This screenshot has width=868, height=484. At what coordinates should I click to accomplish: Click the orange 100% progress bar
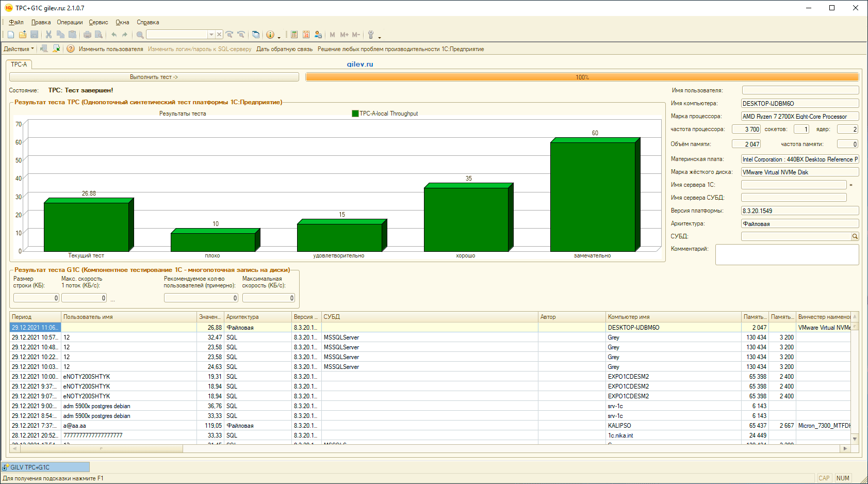(x=582, y=77)
